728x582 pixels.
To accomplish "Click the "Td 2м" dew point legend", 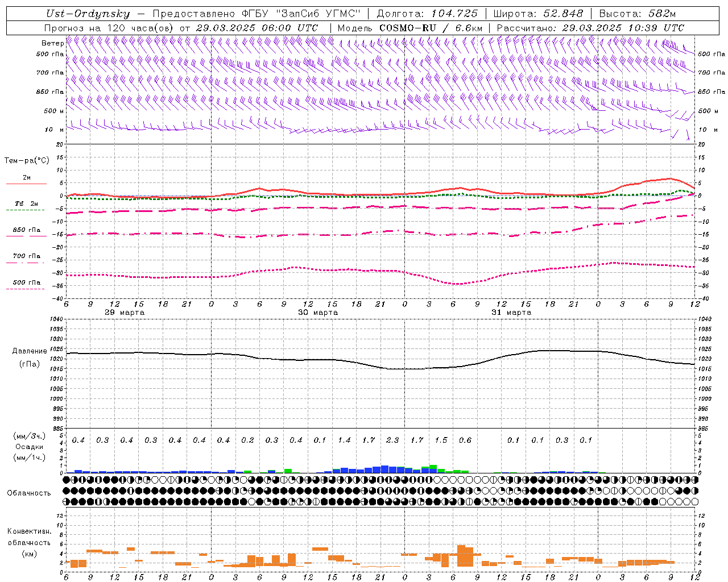I will [26, 203].
